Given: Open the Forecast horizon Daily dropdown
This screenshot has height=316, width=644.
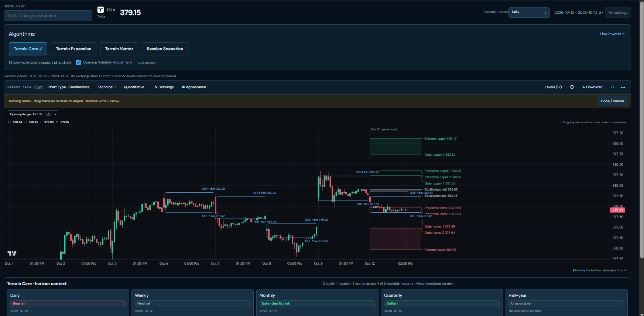Looking at the screenshot, I should (x=529, y=13).
